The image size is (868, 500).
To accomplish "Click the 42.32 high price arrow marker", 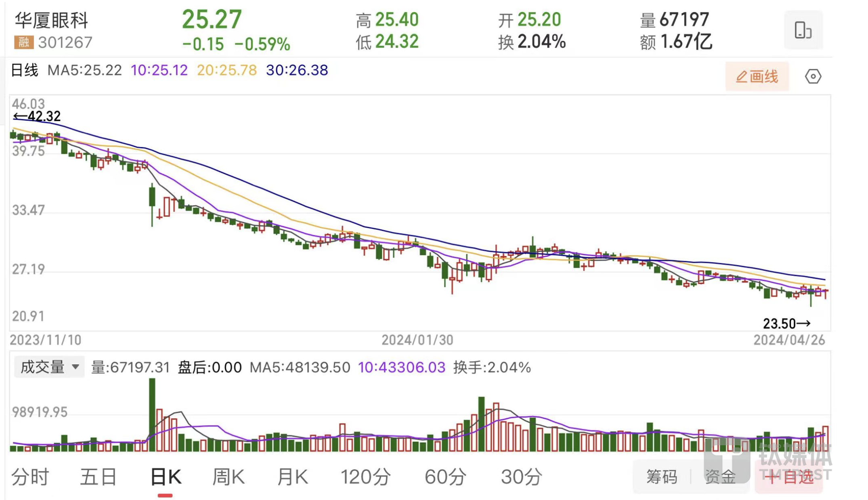I will click(x=37, y=116).
